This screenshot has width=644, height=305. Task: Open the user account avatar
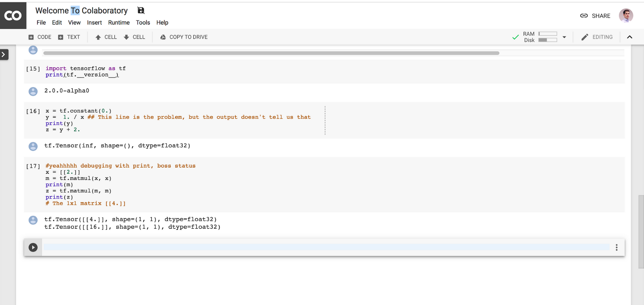625,16
